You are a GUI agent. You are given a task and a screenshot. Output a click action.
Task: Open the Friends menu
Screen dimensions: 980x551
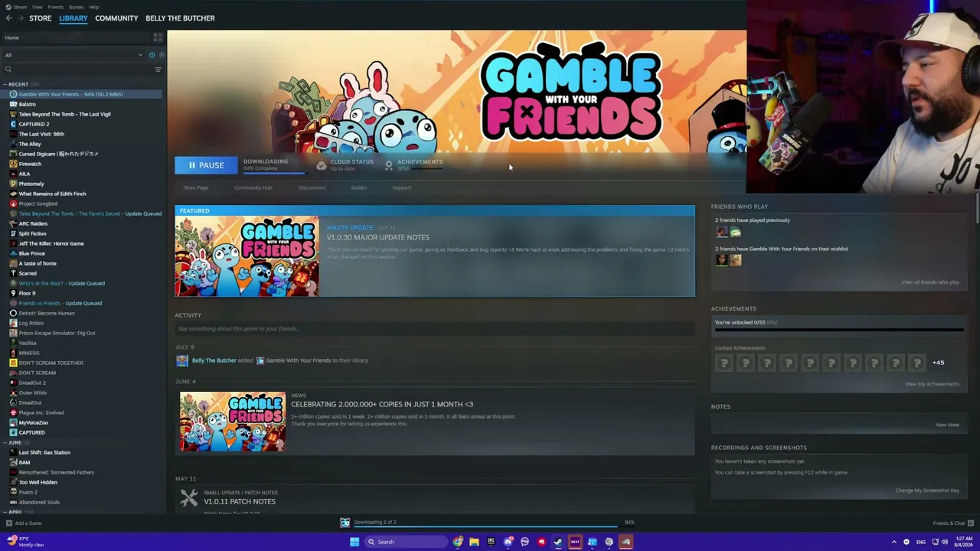56,7
